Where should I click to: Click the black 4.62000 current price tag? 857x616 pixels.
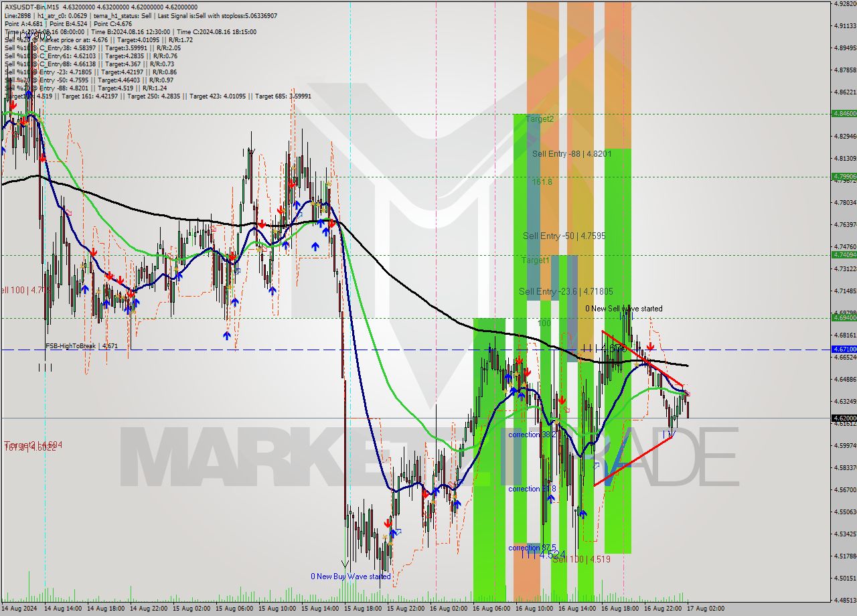pos(844,418)
